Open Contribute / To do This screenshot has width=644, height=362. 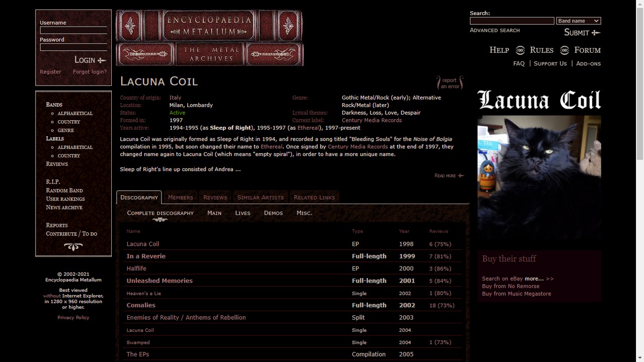pos(71,234)
